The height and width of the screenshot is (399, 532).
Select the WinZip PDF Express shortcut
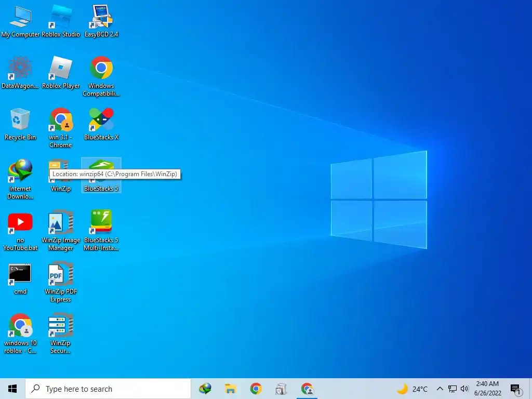tap(61, 282)
